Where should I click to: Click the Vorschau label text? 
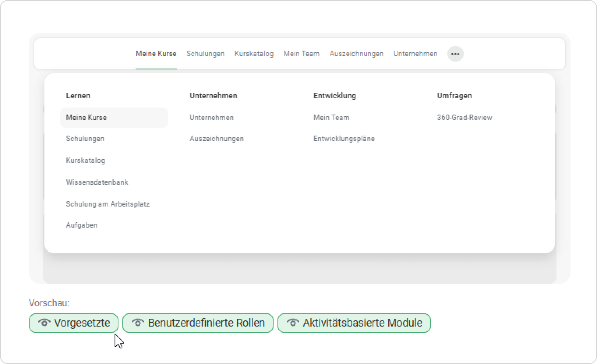(49, 303)
